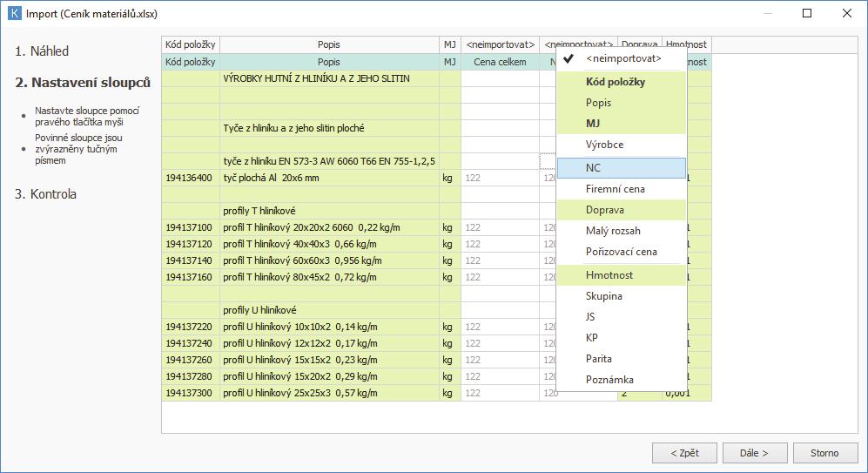Select Hmotnost in the context menu
Image resolution: width=868 pixels, height=473 pixels.
[621, 275]
